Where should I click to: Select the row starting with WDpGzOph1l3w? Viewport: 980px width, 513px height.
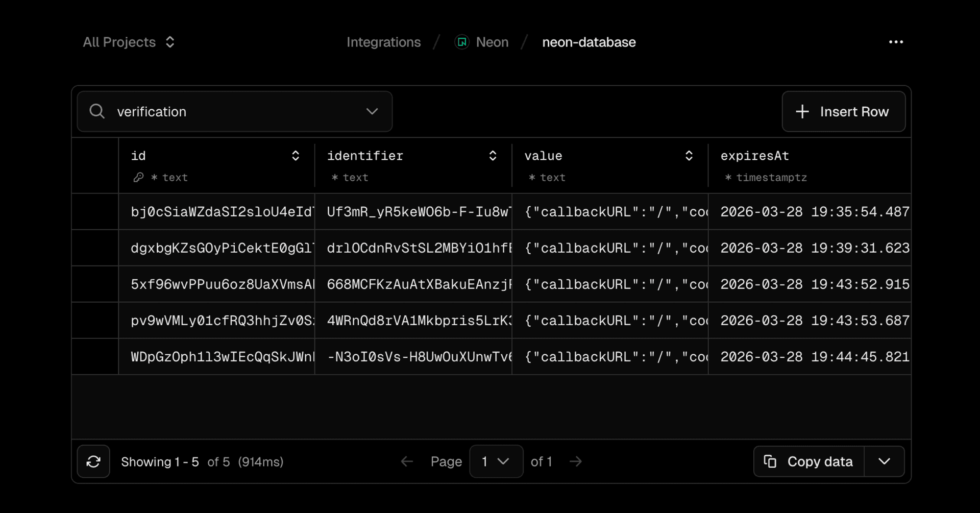[x=95, y=357]
